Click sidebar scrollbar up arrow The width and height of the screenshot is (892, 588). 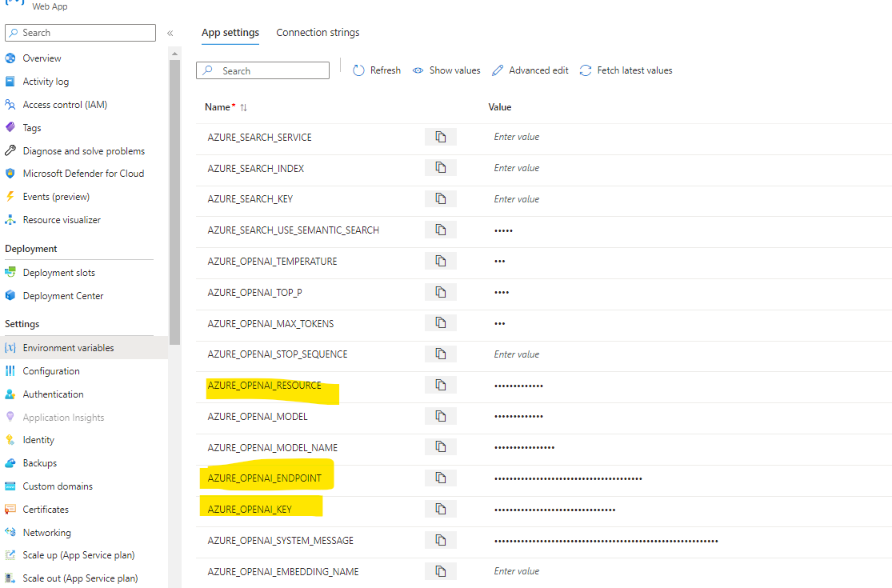coord(174,54)
